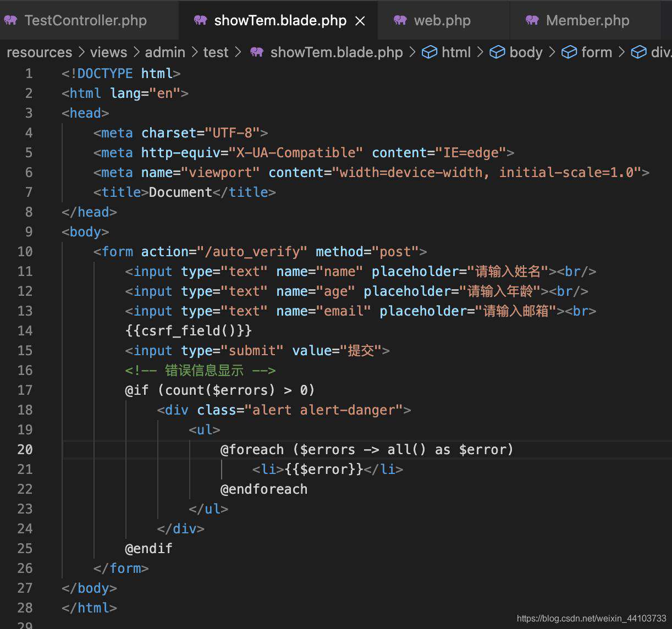Expand chevron after views in breadcrumb
The width and height of the screenshot is (672, 629).
[x=136, y=52]
